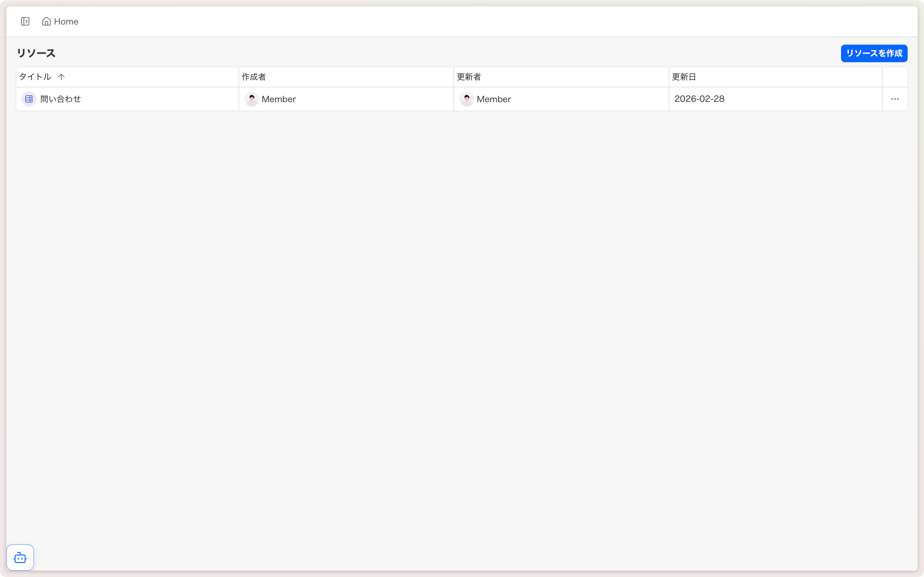The height and width of the screenshot is (577, 924).
Task: Open the Home breadcrumb link
Action: (x=66, y=21)
